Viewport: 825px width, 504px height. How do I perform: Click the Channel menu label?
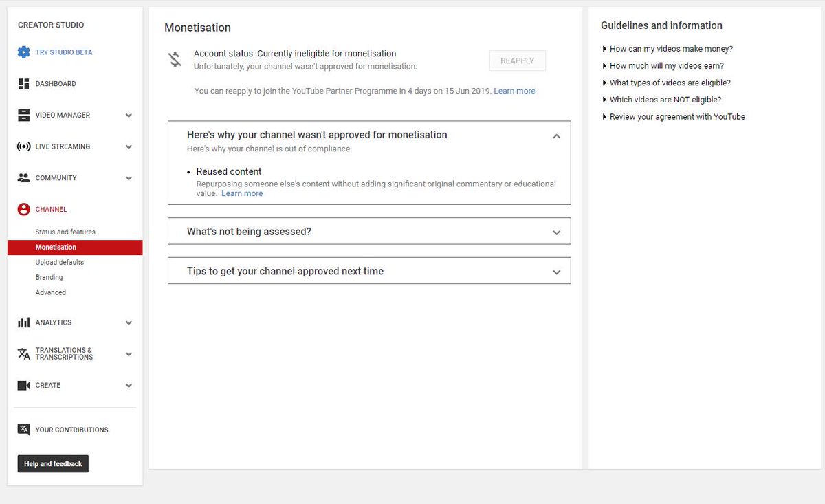[51, 210]
